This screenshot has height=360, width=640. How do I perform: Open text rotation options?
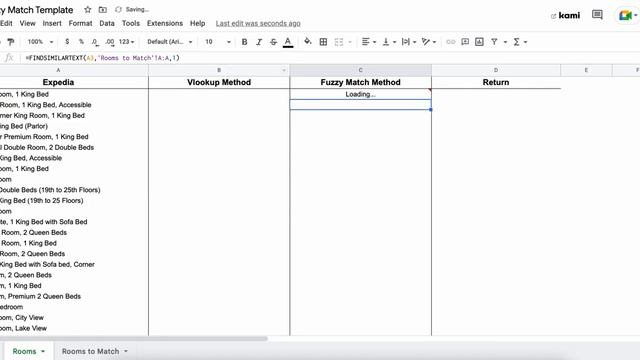pyautogui.click(x=429, y=42)
